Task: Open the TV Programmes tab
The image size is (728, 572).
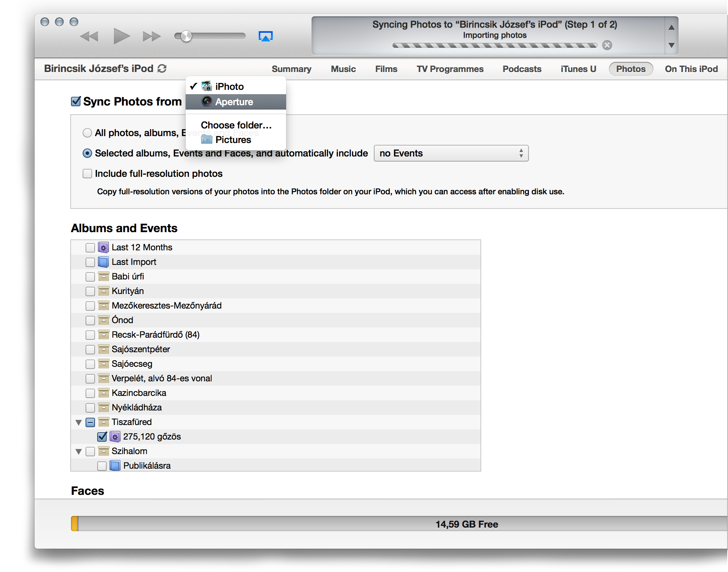Action: 450,69
